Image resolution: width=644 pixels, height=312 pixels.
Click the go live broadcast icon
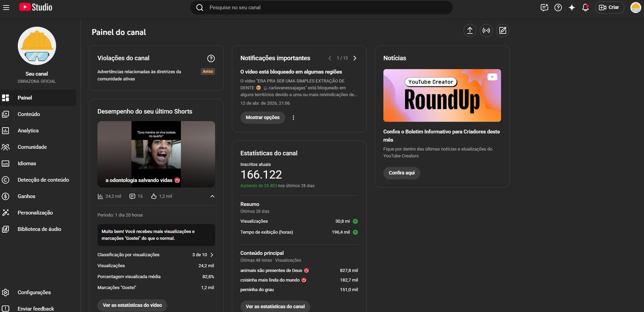[x=486, y=31]
